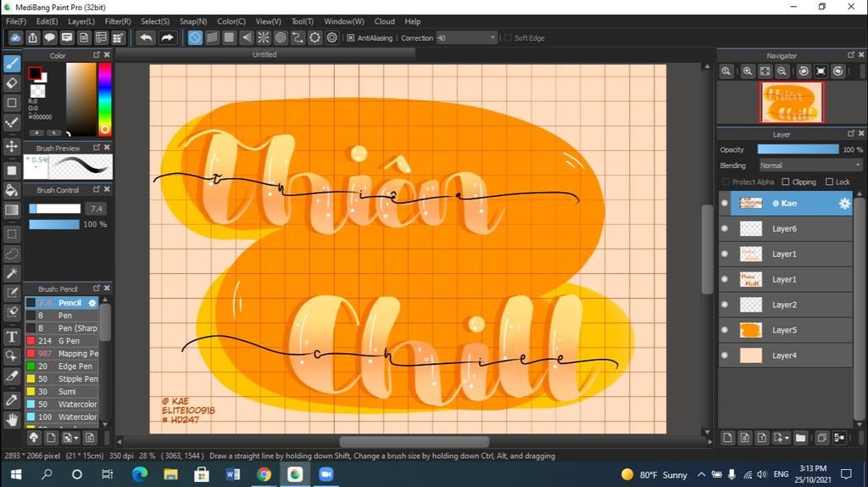868x487 pixels.
Task: Click the Undo arrow
Action: (x=146, y=37)
